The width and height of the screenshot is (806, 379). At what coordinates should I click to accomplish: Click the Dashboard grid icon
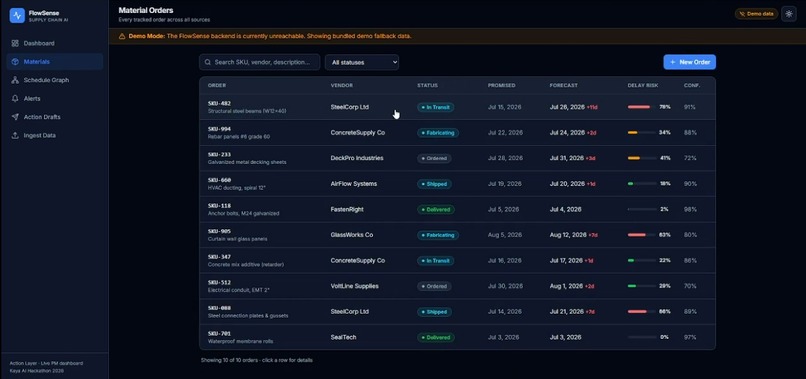click(x=15, y=43)
